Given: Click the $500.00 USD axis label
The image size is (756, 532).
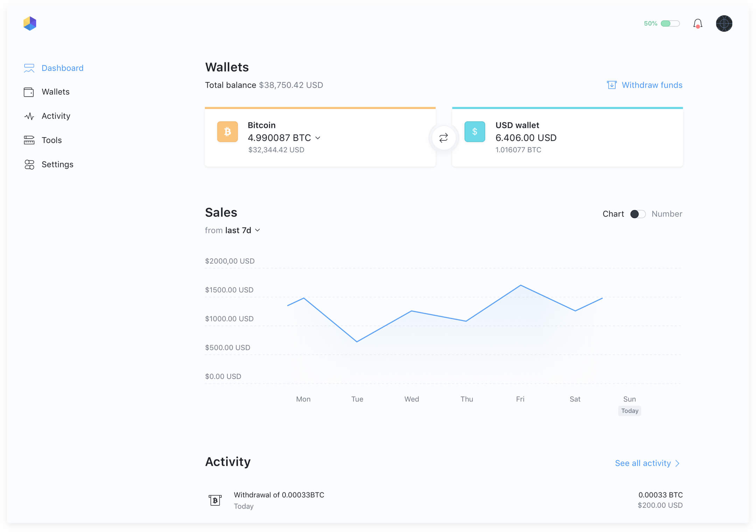Looking at the screenshot, I should click(x=227, y=348).
